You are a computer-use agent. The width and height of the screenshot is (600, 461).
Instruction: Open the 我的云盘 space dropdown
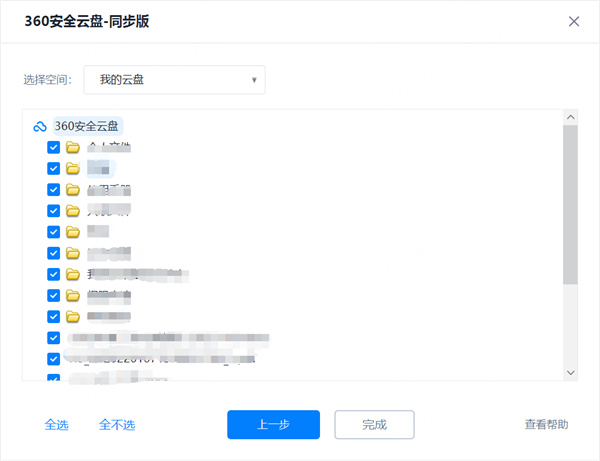pyautogui.click(x=174, y=80)
